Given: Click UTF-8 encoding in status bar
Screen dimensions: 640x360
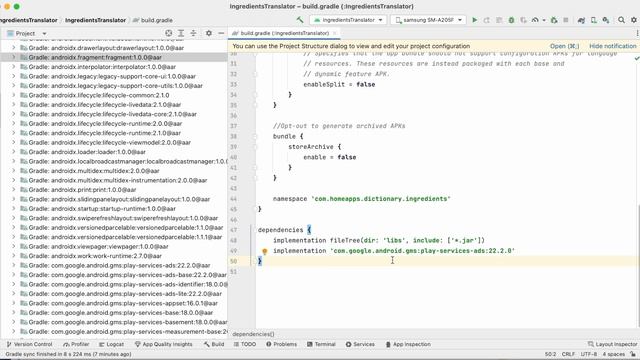Looking at the screenshot, I should tap(589, 354).
